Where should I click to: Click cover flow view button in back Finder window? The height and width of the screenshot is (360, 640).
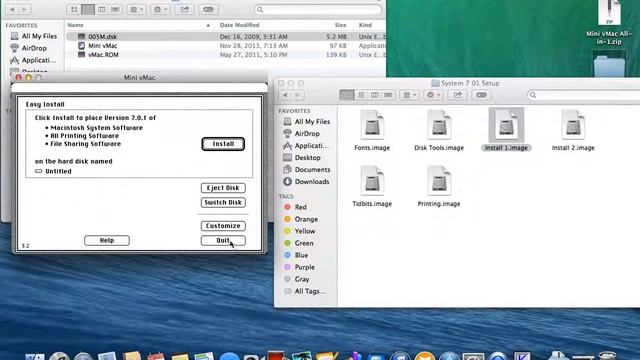(x=115, y=9)
